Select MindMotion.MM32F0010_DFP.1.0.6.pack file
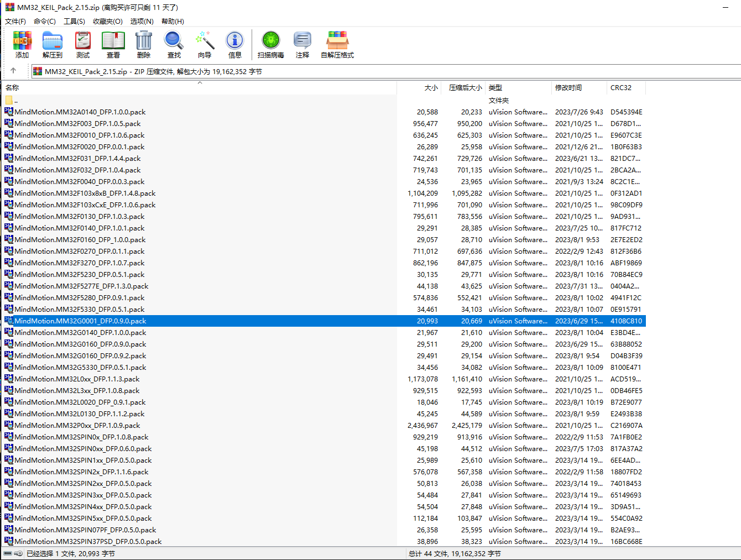 pyautogui.click(x=80, y=135)
